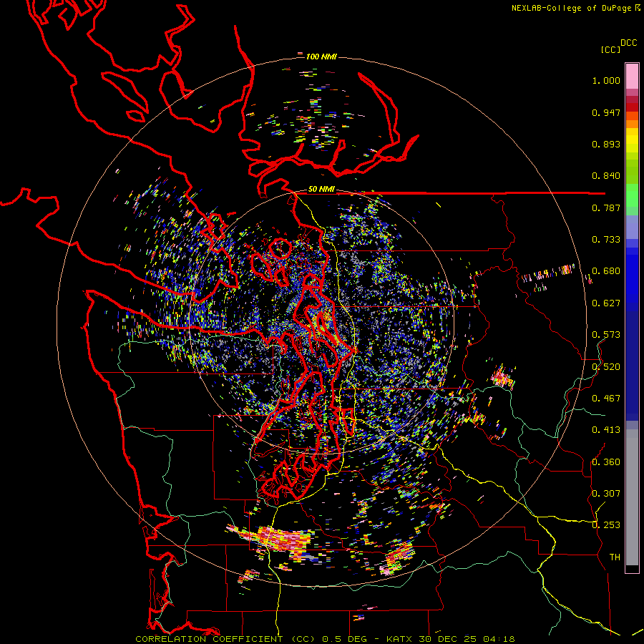Click the 50 NMI range ring label
This screenshot has height=644, width=644.
(321, 190)
